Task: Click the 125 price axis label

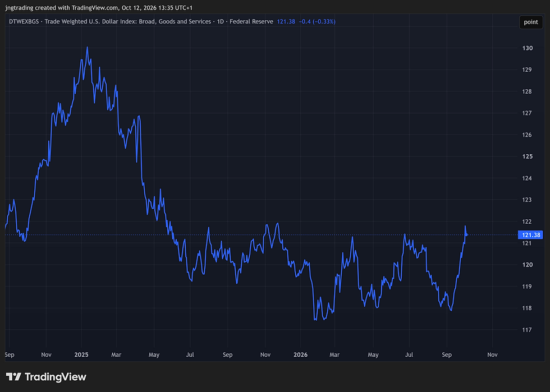Action: pos(527,156)
